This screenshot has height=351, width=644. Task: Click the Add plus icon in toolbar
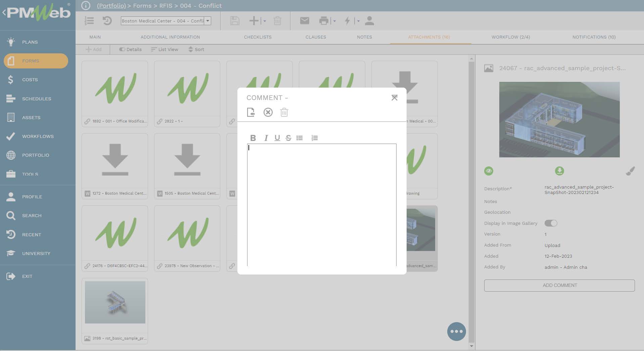point(254,21)
